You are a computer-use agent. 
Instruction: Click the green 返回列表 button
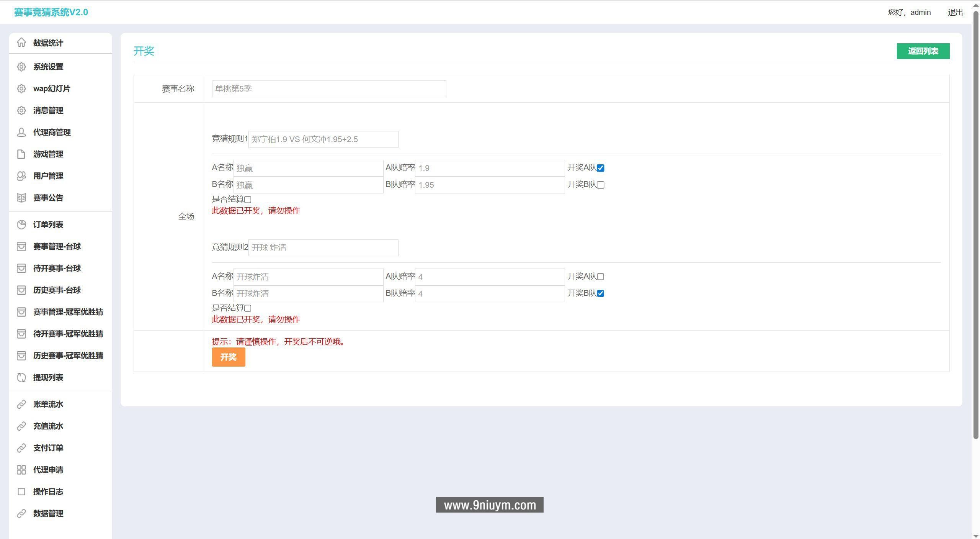click(x=923, y=51)
